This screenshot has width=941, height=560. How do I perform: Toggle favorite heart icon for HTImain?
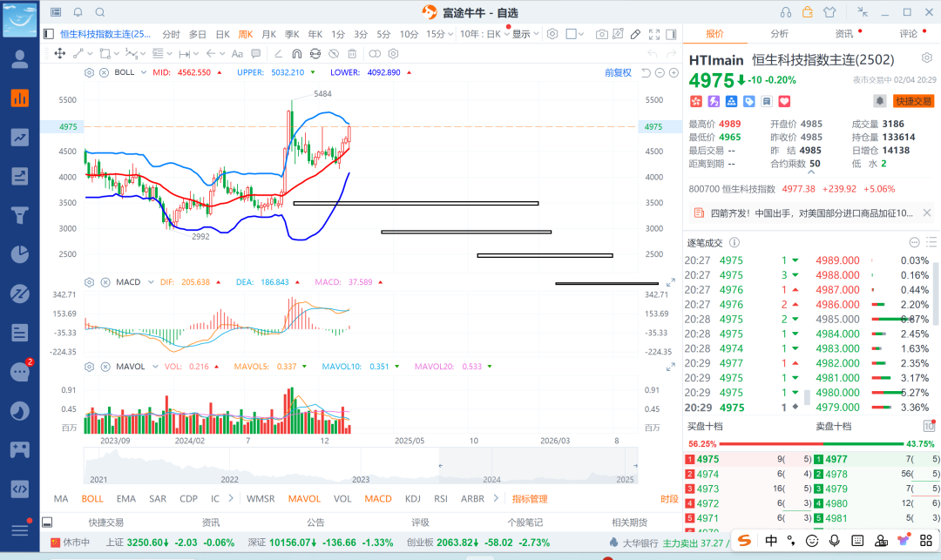coord(784,101)
